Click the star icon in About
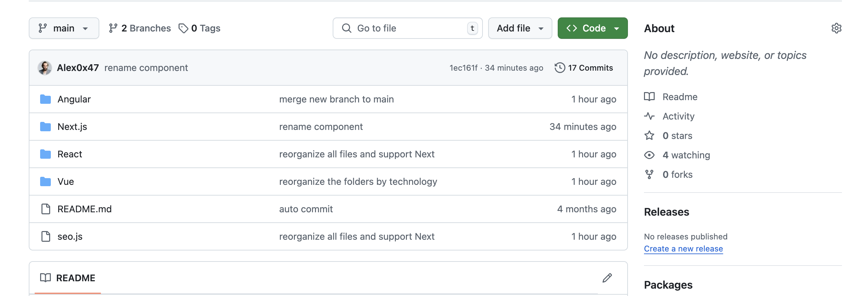868x296 pixels. click(649, 136)
